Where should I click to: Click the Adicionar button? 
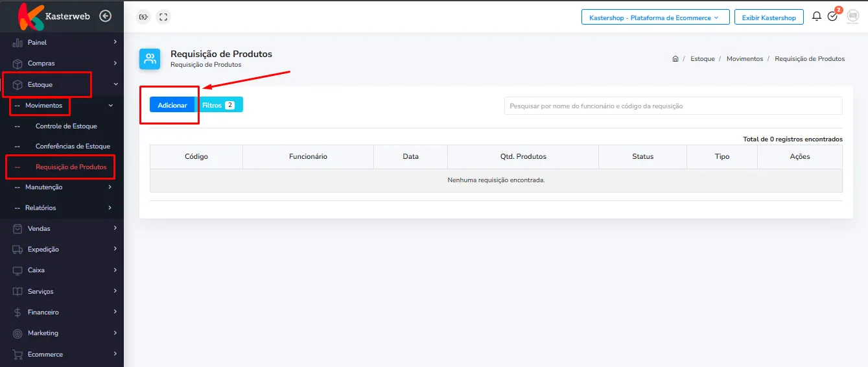coord(172,105)
